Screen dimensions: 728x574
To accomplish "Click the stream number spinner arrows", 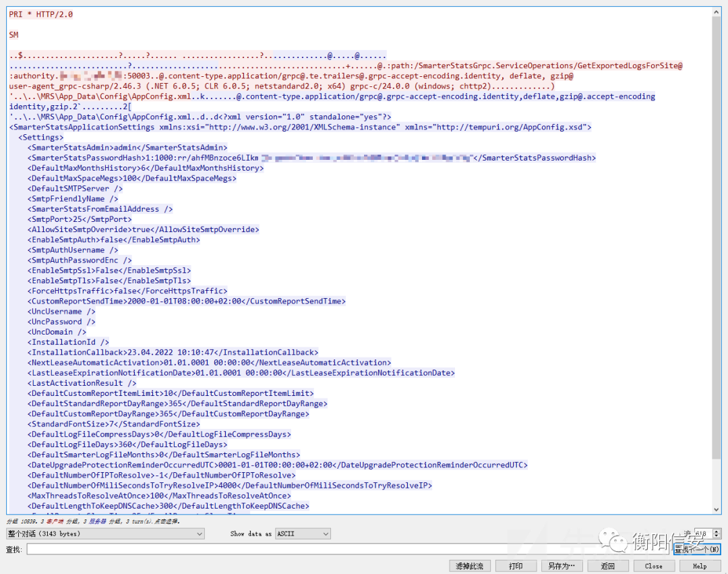I will coord(717,534).
